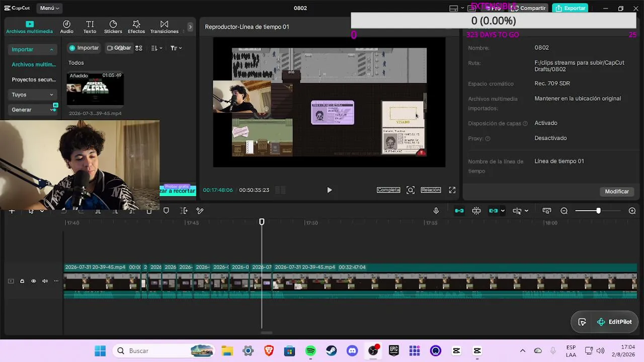This screenshot has height=362, width=644.
Task: Open the Windows Start menu
Action: pos(100,351)
